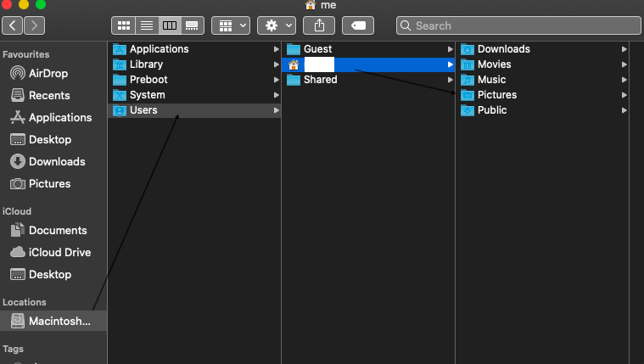Open iCloud Documents in the sidebar
The width and height of the screenshot is (644, 364).
[53, 230]
